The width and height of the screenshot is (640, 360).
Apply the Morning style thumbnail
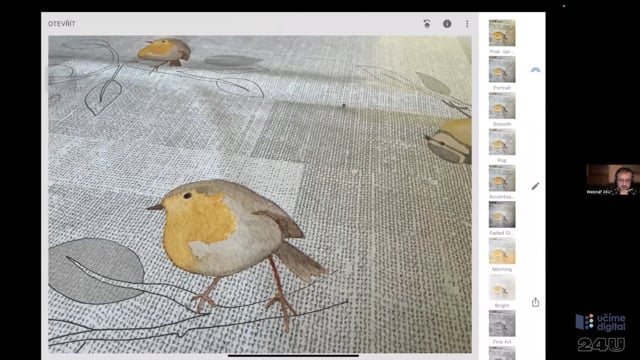click(502, 251)
